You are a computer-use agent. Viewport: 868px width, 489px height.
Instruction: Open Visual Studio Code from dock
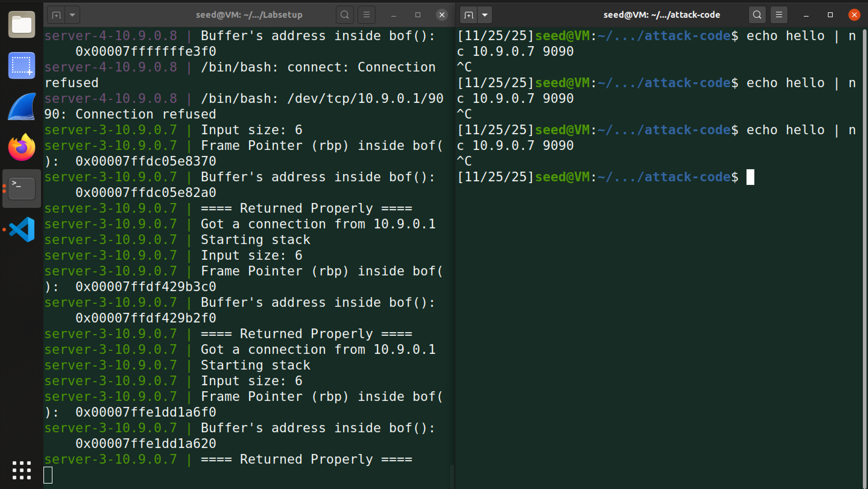[22, 230]
